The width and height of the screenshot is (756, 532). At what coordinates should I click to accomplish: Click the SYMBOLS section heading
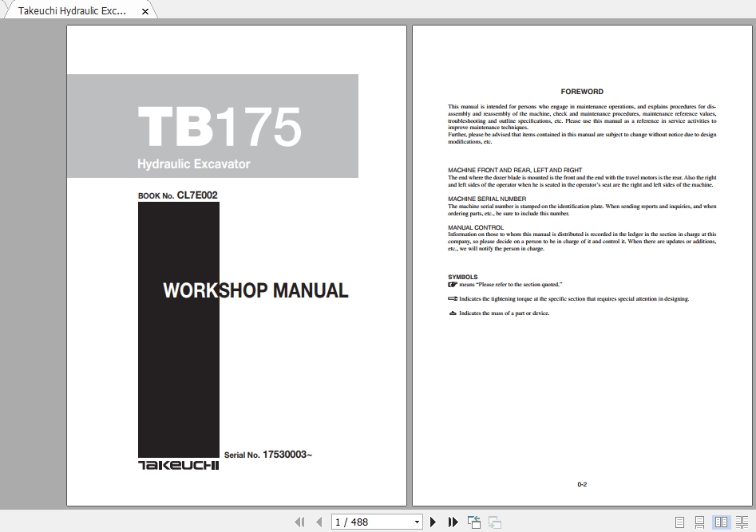(463, 278)
